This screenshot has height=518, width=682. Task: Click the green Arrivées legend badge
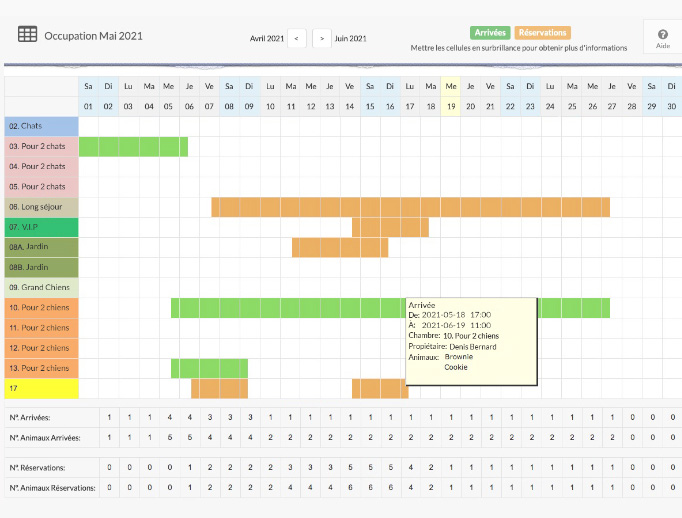coord(490,33)
